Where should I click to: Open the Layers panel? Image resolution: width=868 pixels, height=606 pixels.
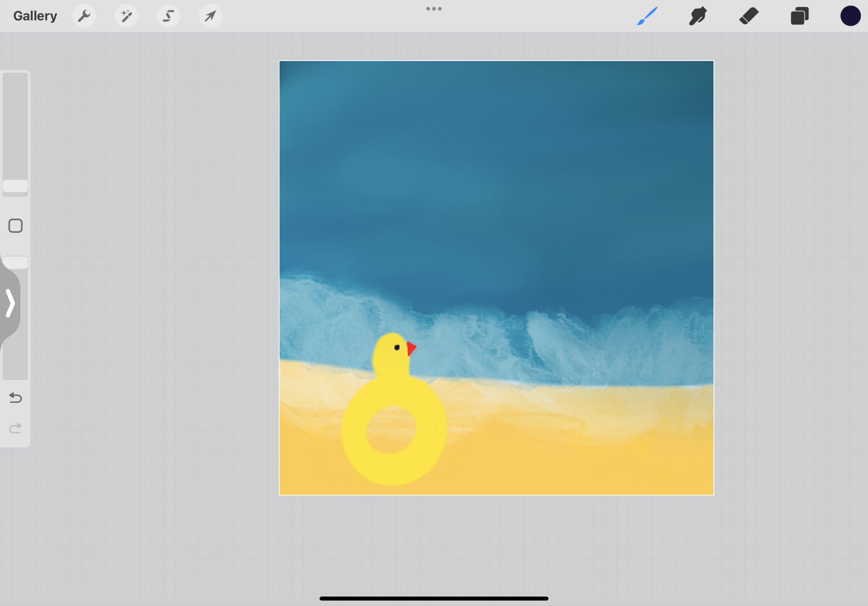[800, 16]
